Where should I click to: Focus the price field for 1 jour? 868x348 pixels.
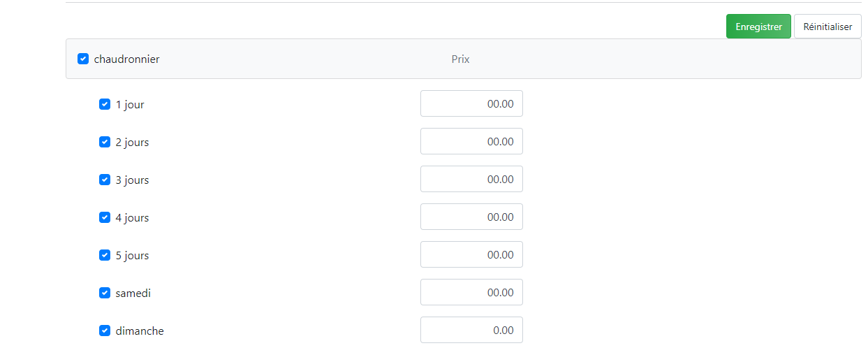point(471,103)
